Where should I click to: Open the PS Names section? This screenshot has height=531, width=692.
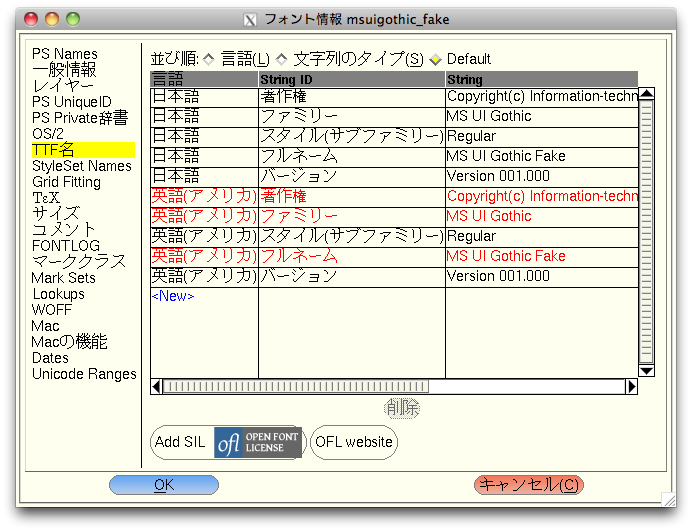click(65, 54)
